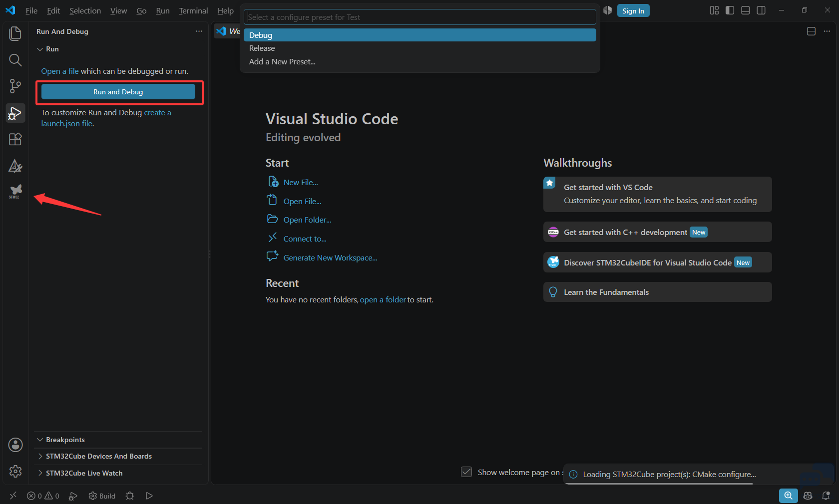Click the zoom magnifier status bar icon
Screen dimensions: 839x504
click(788, 496)
